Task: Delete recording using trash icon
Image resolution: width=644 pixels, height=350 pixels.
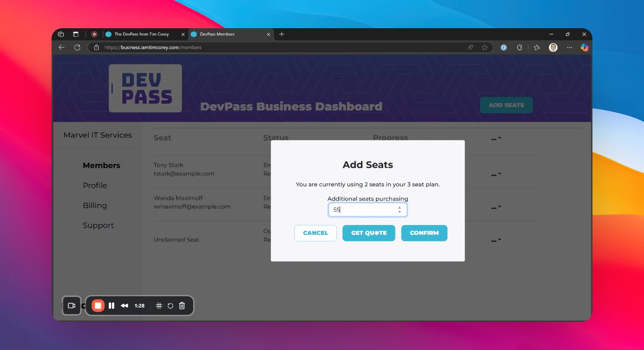Action: pyautogui.click(x=182, y=306)
